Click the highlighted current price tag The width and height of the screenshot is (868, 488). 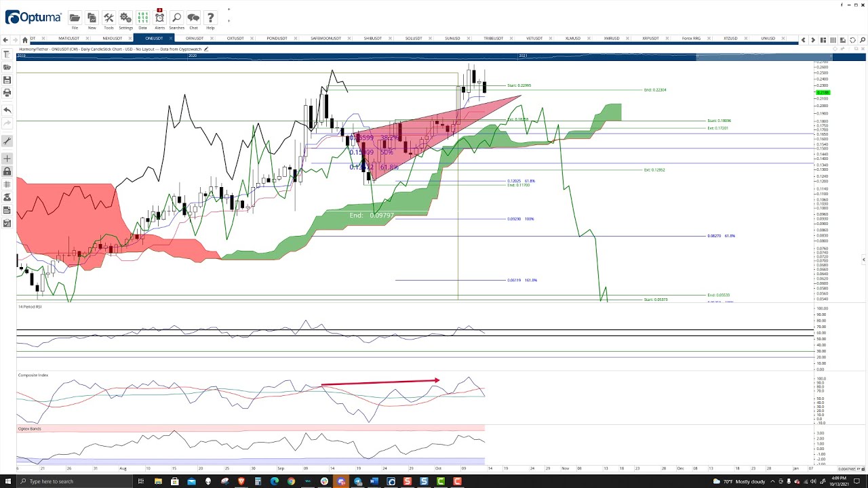[x=822, y=92]
